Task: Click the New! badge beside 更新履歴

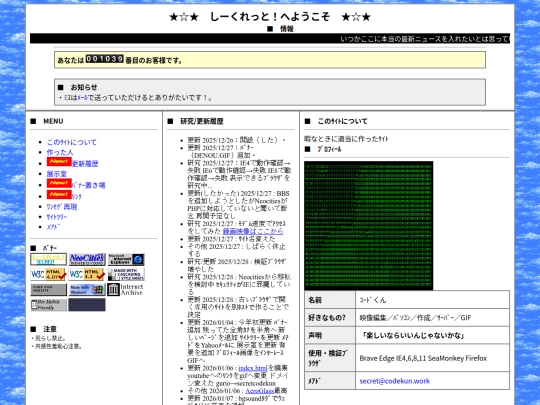Action: pyautogui.click(x=59, y=162)
